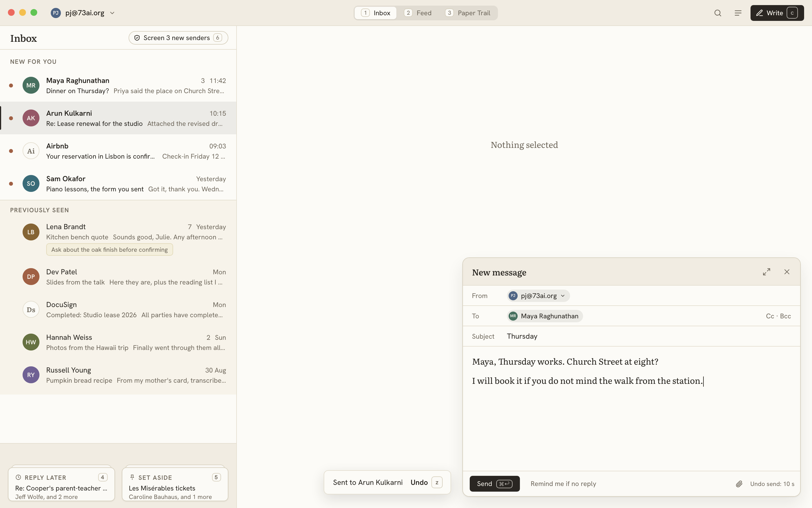Open Sam Okafor's piano lessons email
This screenshot has width=812, height=508.
pyautogui.click(x=118, y=183)
